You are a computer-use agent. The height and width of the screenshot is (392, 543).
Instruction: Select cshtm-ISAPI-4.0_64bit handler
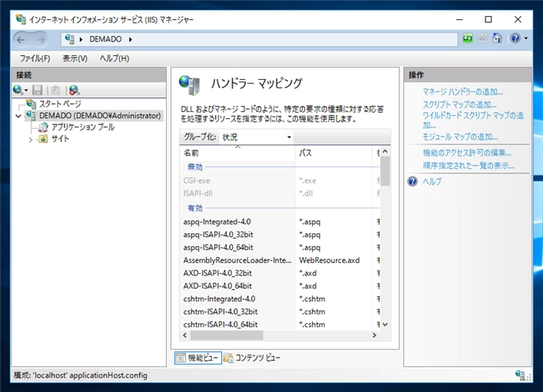tap(279, 324)
